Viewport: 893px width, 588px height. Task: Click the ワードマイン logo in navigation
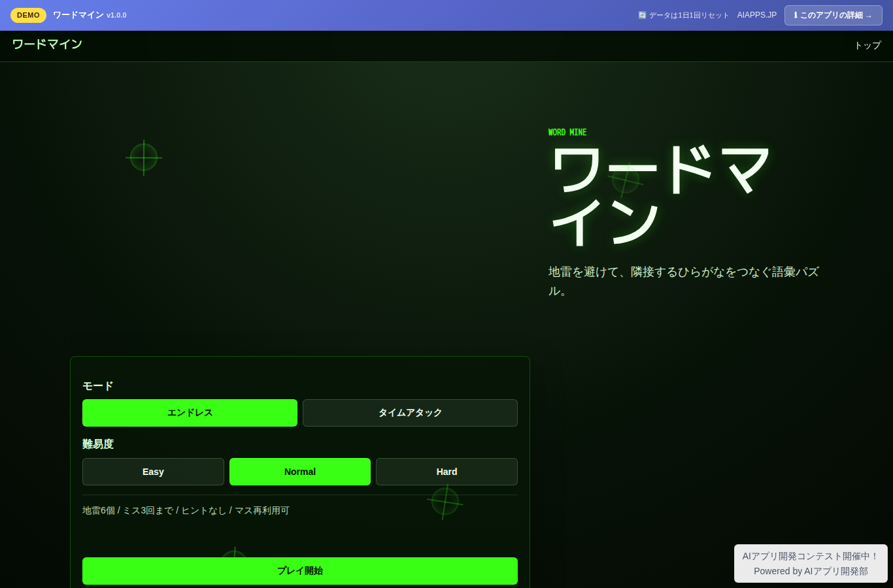[x=47, y=44]
